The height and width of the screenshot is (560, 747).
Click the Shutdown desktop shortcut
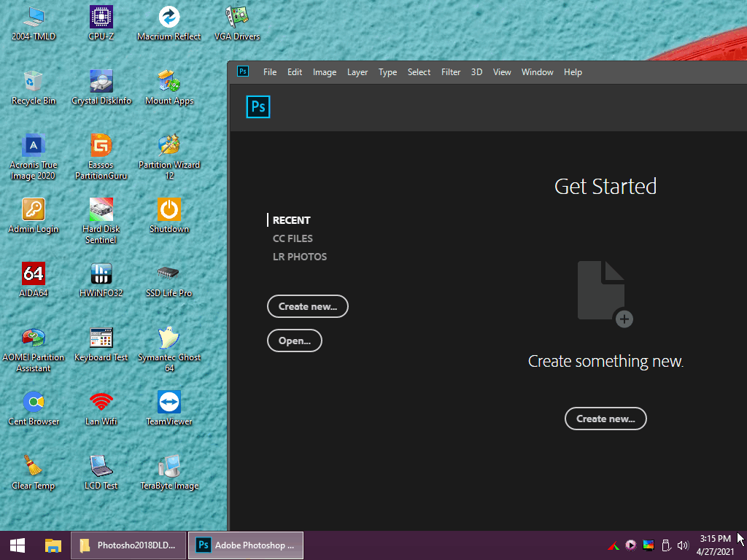169,216
